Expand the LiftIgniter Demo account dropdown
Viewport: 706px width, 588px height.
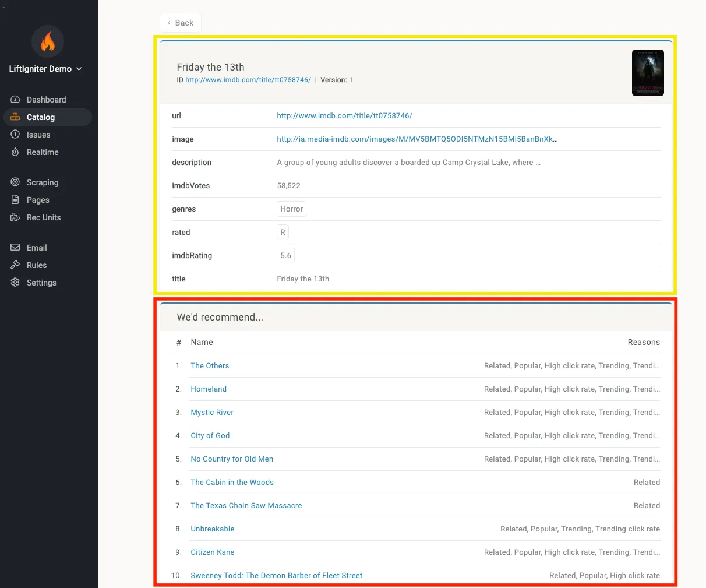click(46, 69)
